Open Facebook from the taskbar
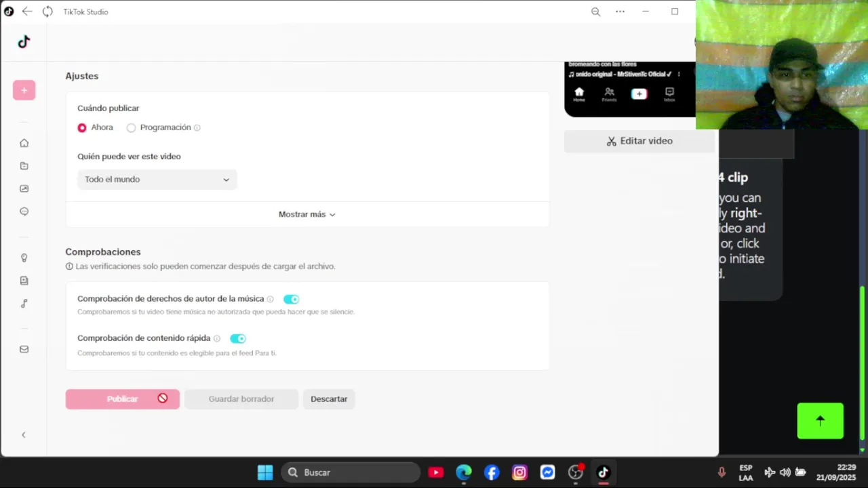This screenshot has height=488, width=868. (x=492, y=472)
